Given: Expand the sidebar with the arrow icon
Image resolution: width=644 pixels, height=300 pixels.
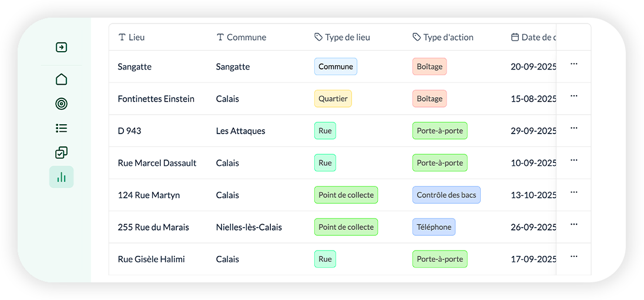Looking at the screenshot, I should [61, 48].
